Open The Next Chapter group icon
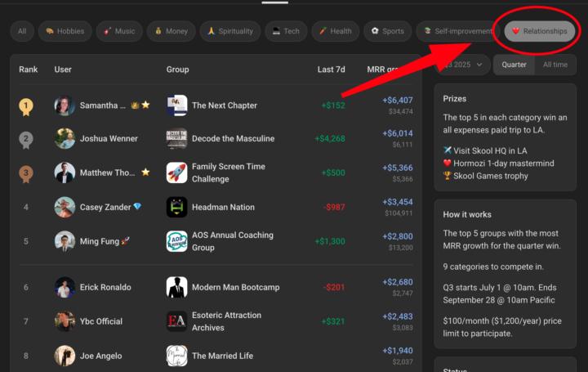The height and width of the screenshot is (372, 588). click(176, 105)
